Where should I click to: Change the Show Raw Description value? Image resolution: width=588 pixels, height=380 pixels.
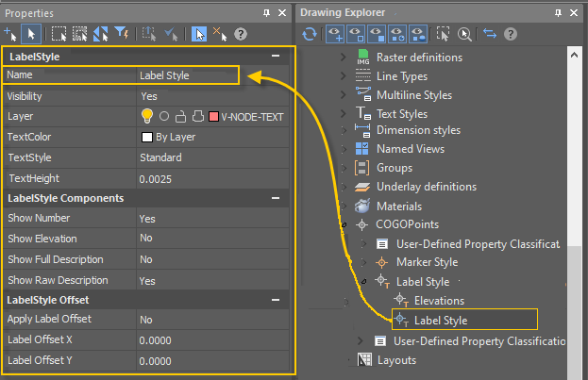(x=212, y=281)
